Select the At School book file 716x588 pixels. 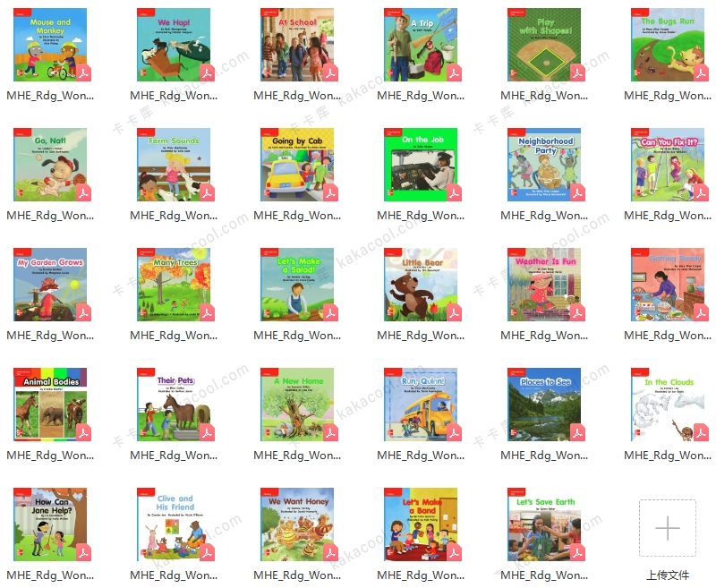click(x=298, y=44)
